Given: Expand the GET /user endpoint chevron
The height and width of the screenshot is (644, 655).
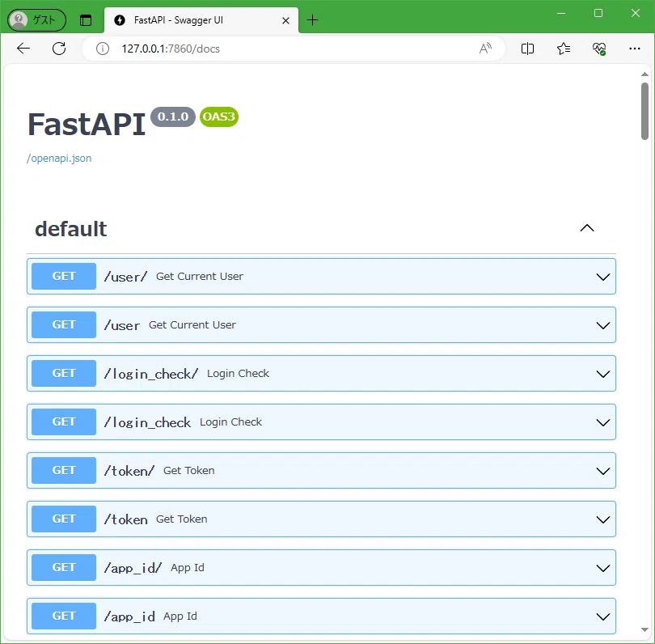Looking at the screenshot, I should 602,325.
